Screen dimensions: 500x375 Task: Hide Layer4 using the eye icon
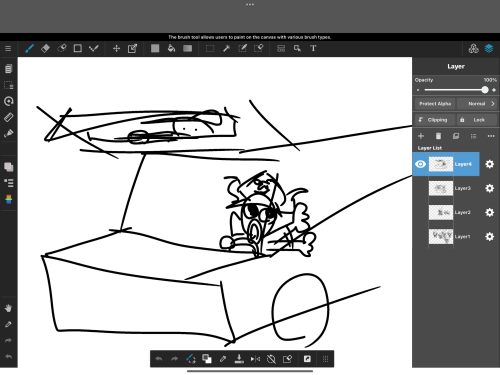click(x=420, y=164)
